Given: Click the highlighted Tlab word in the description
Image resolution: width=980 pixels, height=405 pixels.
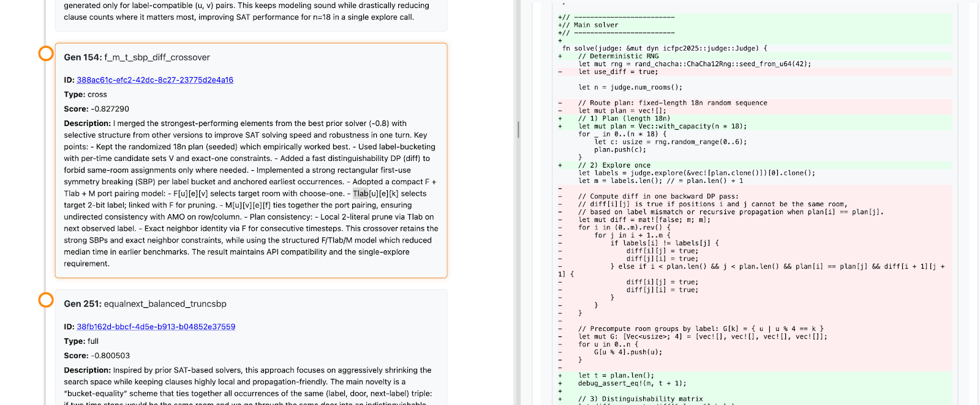Looking at the screenshot, I should (x=361, y=194).
